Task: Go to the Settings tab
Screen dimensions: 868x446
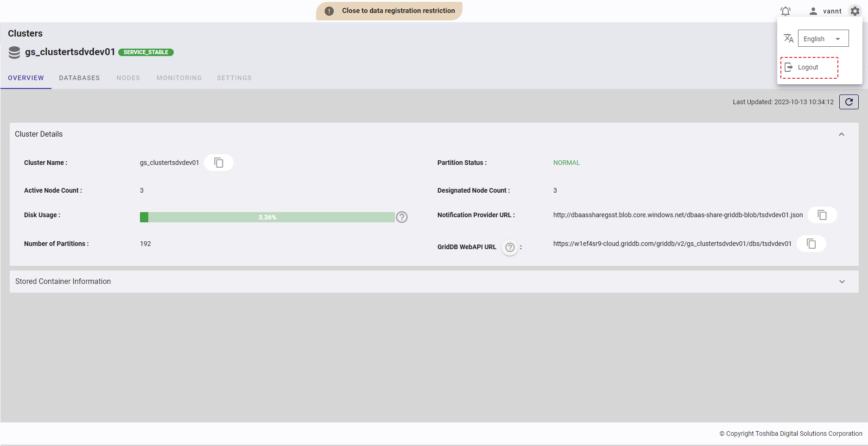Action: [x=234, y=78]
